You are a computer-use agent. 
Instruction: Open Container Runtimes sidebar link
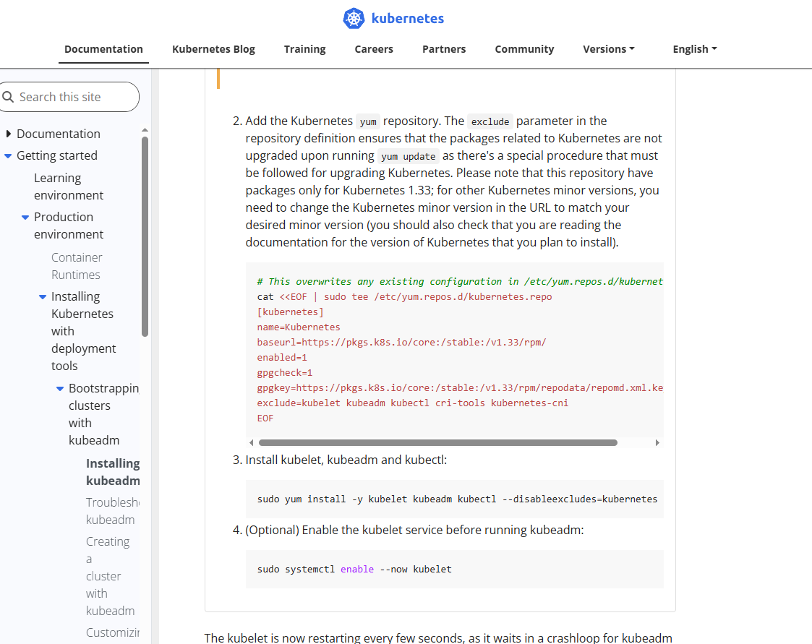pos(77,266)
